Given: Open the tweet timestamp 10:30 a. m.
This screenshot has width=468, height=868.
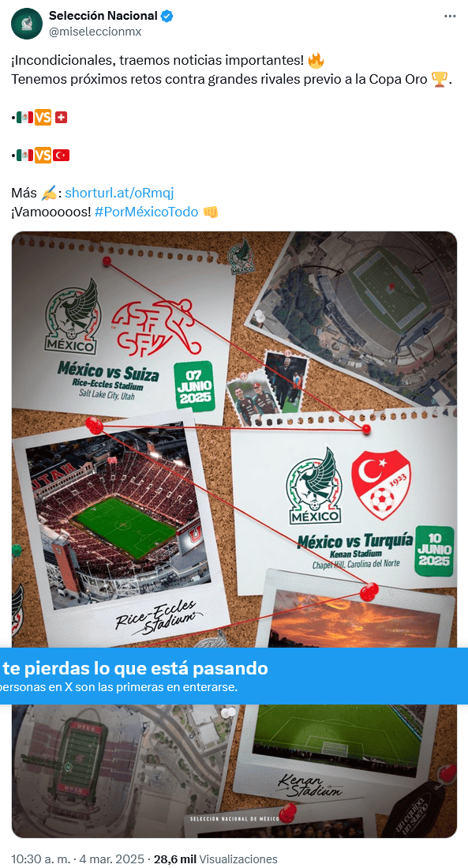Looking at the screenshot, I should (40, 859).
